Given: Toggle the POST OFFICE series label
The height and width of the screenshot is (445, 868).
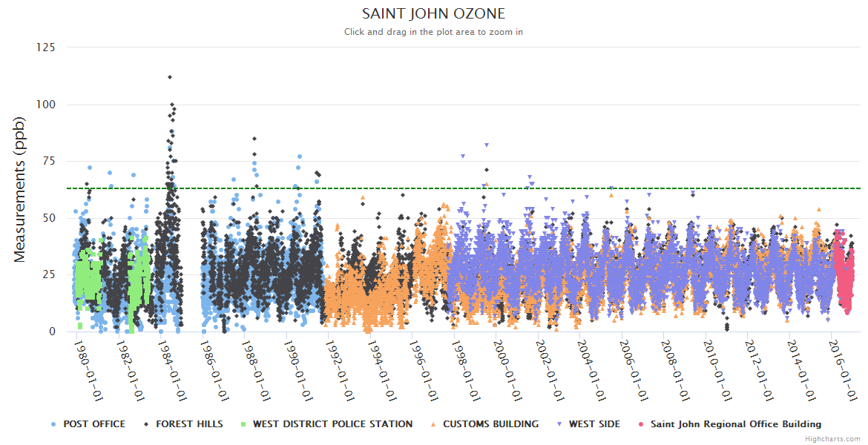Looking at the screenshot, I should click(94, 424).
